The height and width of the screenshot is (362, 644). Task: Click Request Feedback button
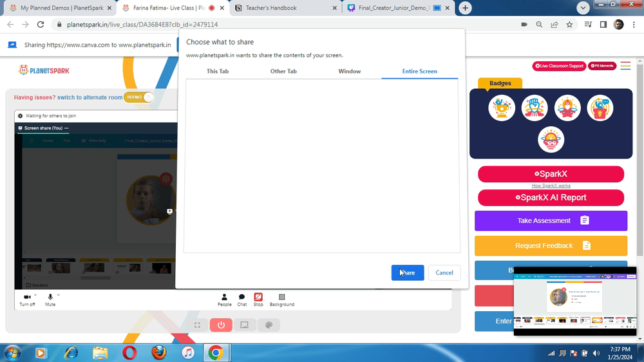[551, 245]
